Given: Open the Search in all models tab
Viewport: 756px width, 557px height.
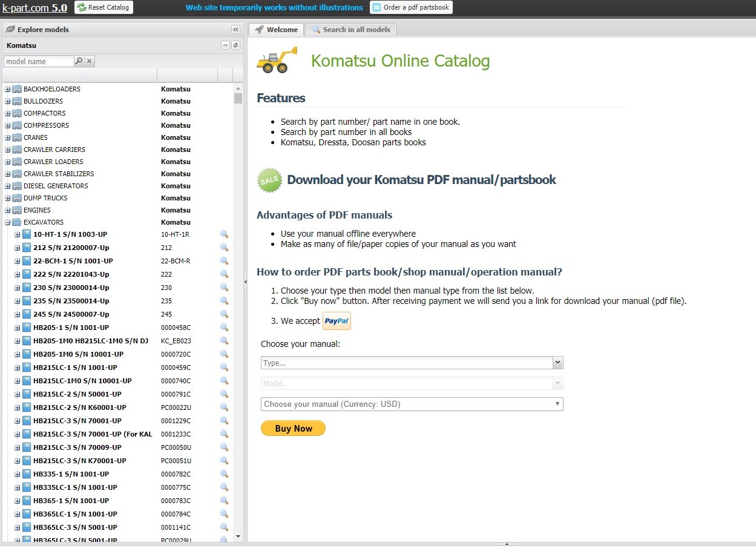Looking at the screenshot, I should point(351,29).
